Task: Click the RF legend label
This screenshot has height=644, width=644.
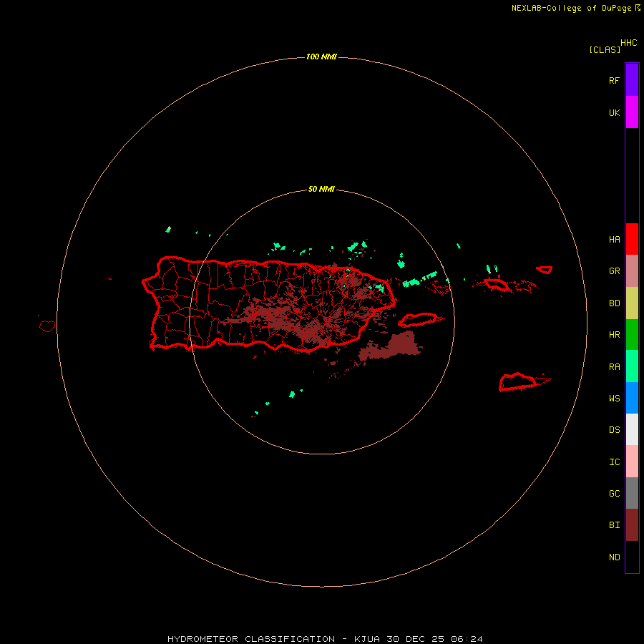Action: point(614,80)
